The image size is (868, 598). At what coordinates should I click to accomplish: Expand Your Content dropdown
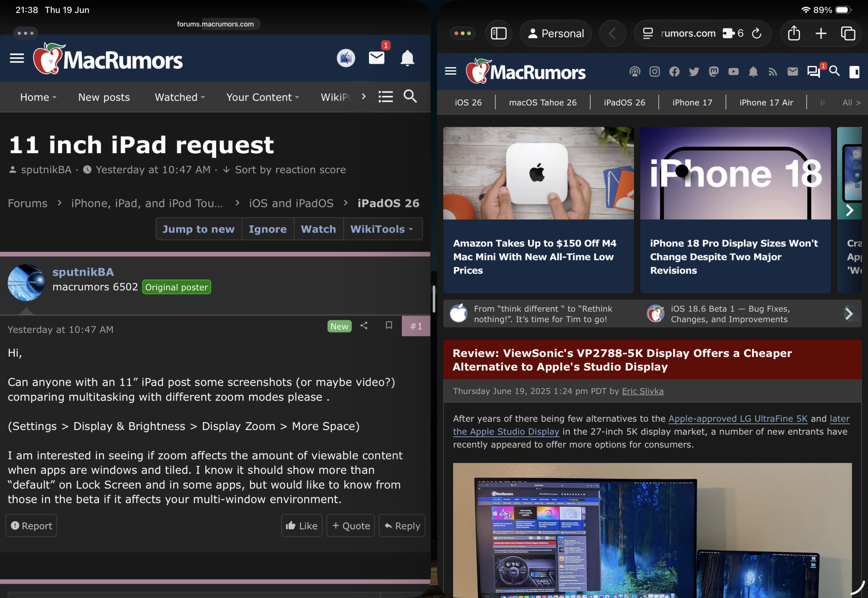pos(263,97)
